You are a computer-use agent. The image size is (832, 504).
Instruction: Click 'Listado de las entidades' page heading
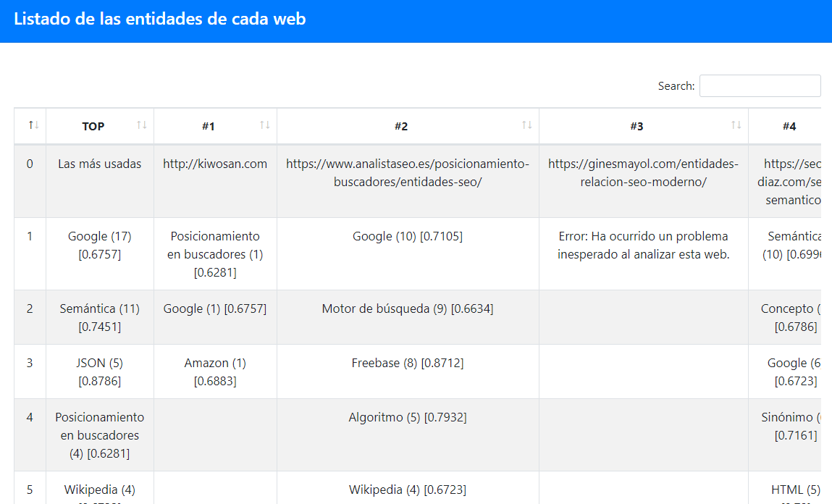coord(160,19)
